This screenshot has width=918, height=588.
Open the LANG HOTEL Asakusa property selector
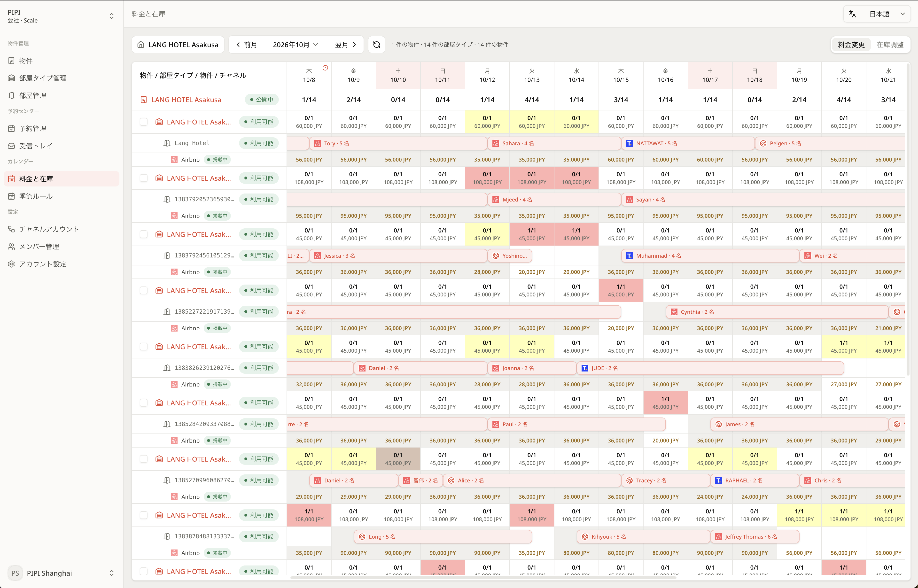click(x=178, y=45)
